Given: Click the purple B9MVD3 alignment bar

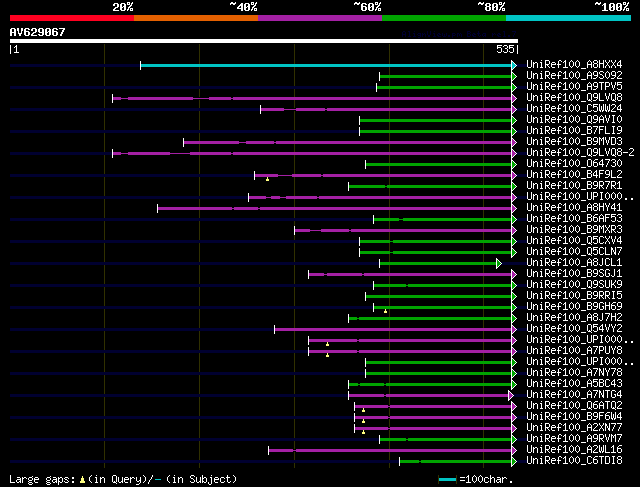Looking at the screenshot, I should [x=347, y=142].
